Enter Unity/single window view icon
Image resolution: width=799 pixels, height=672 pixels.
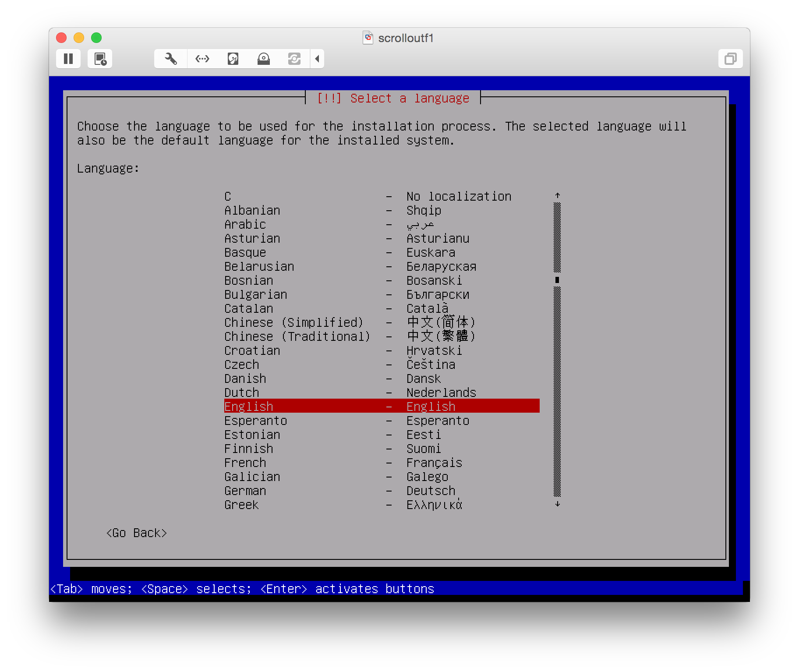(730, 59)
